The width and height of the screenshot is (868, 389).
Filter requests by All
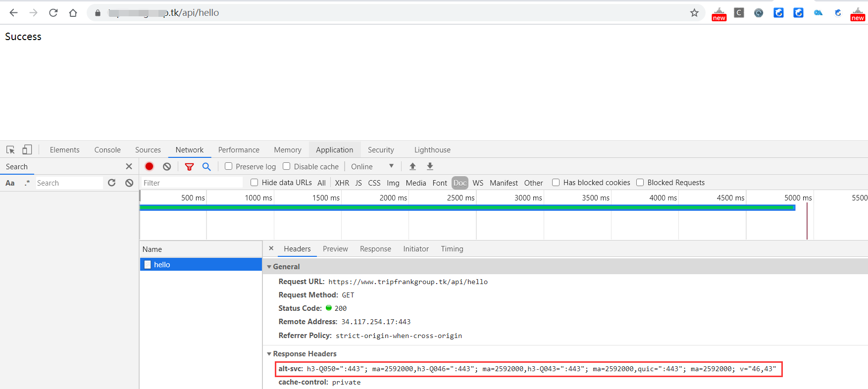click(321, 183)
